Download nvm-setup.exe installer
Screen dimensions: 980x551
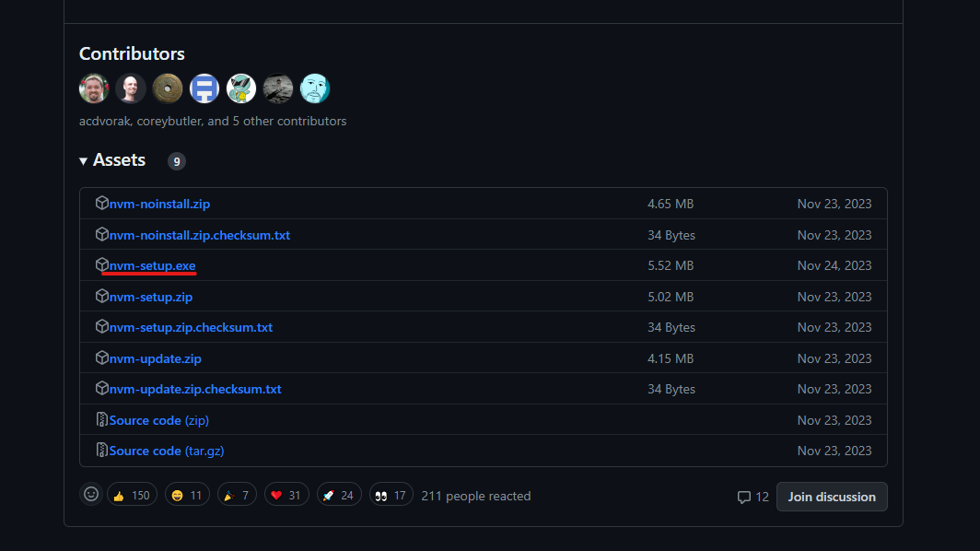pyautogui.click(x=153, y=265)
